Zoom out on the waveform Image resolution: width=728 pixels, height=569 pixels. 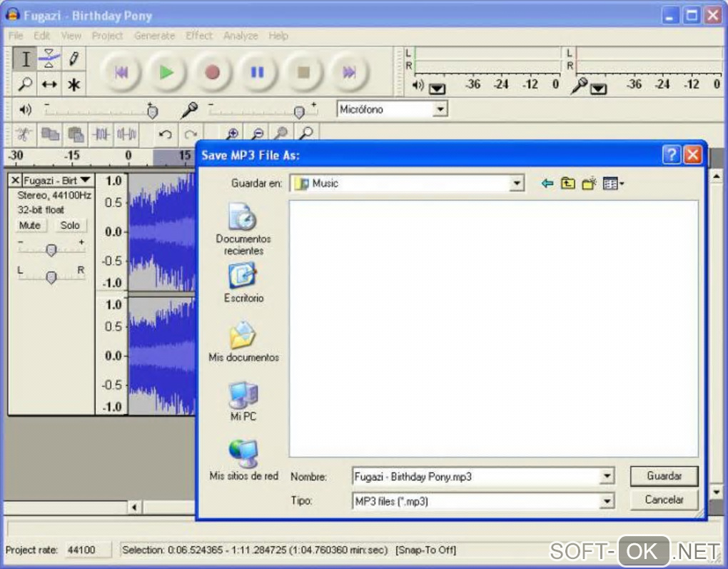pos(257,134)
